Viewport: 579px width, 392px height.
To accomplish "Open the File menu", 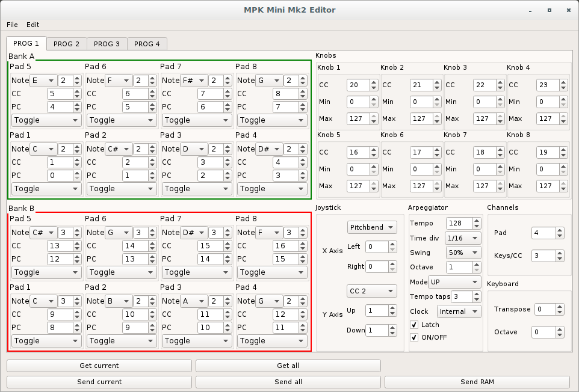I will coord(12,25).
